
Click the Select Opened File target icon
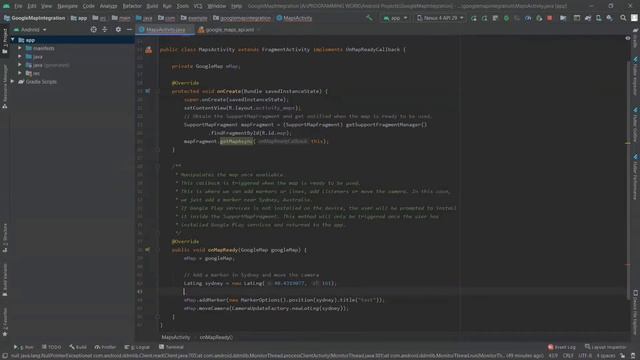(x=93, y=29)
